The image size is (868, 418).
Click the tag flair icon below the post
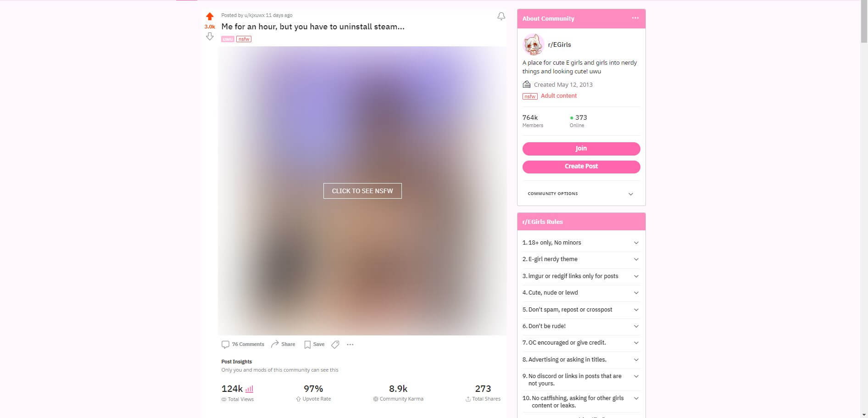pos(335,345)
